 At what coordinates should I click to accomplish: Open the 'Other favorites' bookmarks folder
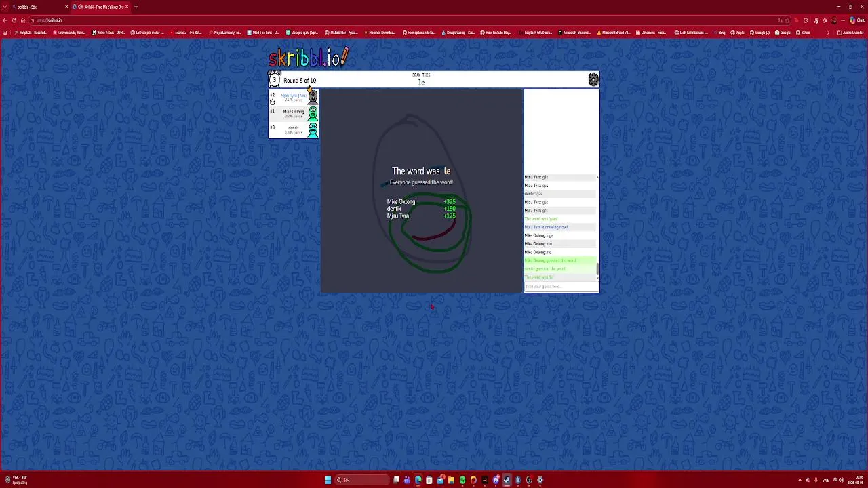(x=850, y=33)
